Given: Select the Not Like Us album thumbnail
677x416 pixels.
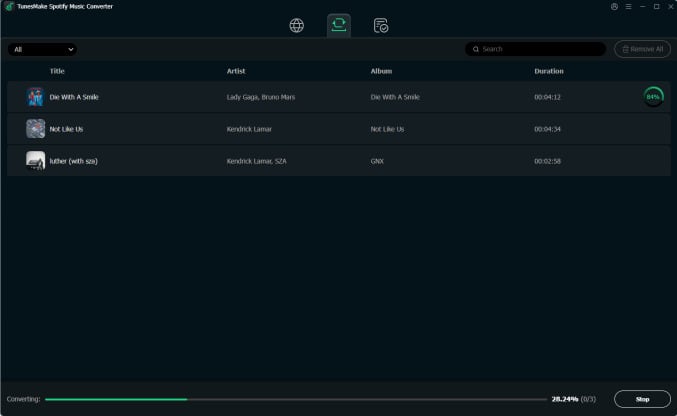Looking at the screenshot, I should (x=35, y=129).
